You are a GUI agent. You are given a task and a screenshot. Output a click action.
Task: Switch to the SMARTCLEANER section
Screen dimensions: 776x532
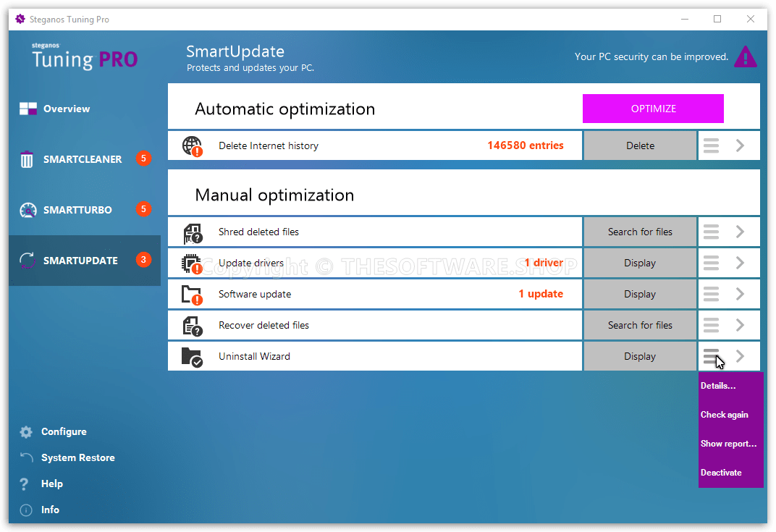pos(82,159)
